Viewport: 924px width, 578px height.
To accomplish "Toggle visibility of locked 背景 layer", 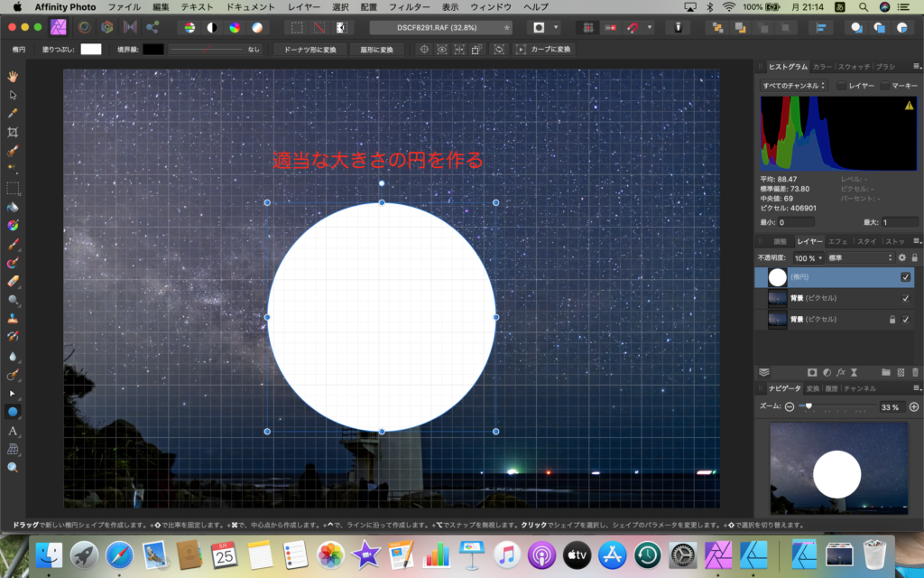I will tap(905, 319).
